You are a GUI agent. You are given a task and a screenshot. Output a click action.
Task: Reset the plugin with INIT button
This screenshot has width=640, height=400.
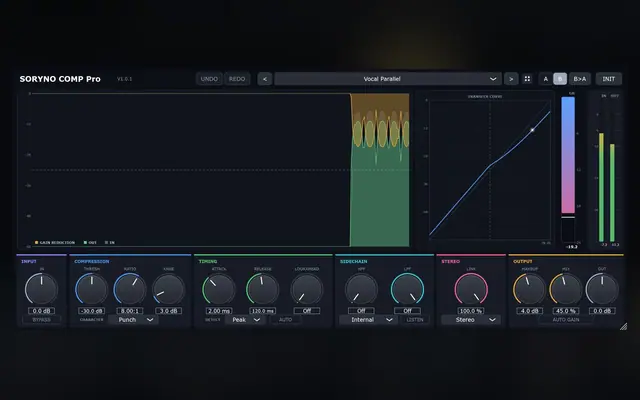tap(609, 79)
